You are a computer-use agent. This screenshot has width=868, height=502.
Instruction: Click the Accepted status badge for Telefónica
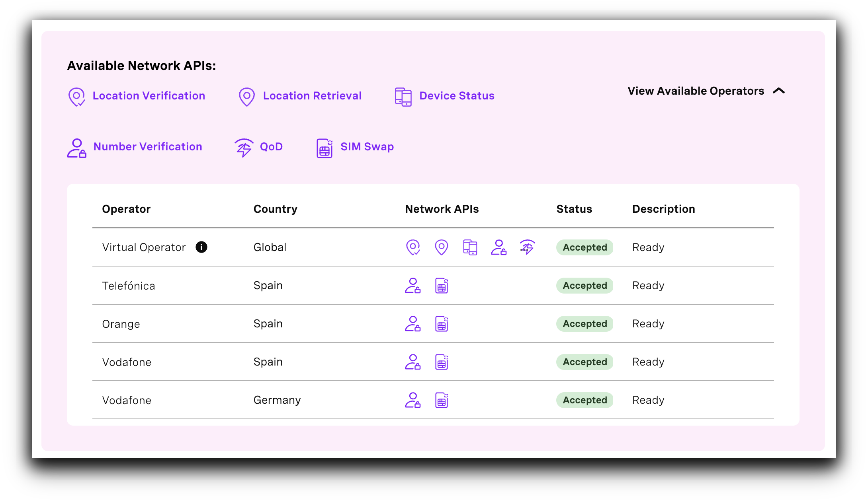(x=585, y=285)
